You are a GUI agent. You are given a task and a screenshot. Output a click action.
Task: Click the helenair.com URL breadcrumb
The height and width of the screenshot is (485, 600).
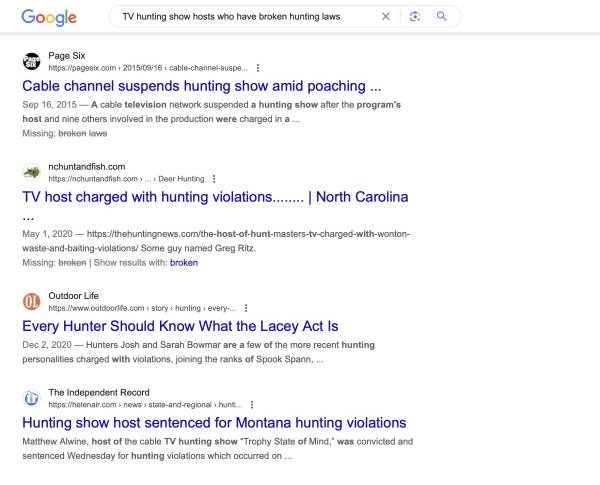pos(145,405)
